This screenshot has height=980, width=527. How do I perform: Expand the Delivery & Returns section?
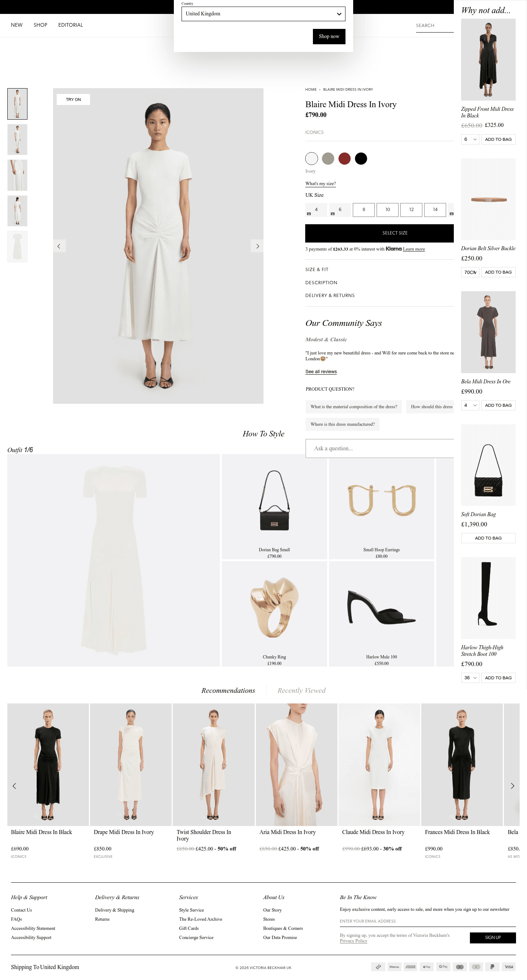330,296
